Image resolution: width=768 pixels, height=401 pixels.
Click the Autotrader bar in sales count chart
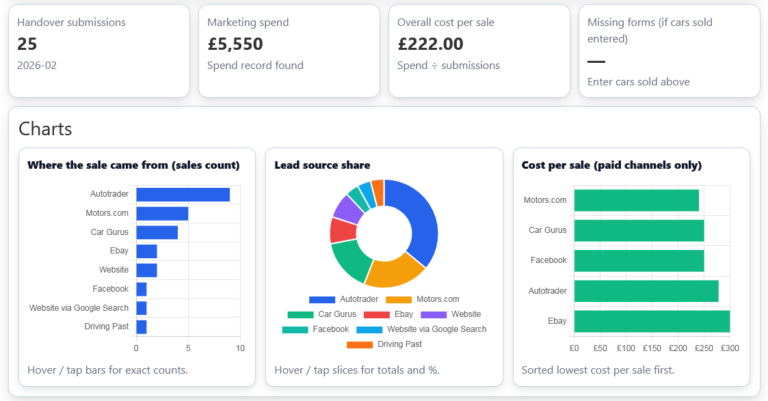183,194
